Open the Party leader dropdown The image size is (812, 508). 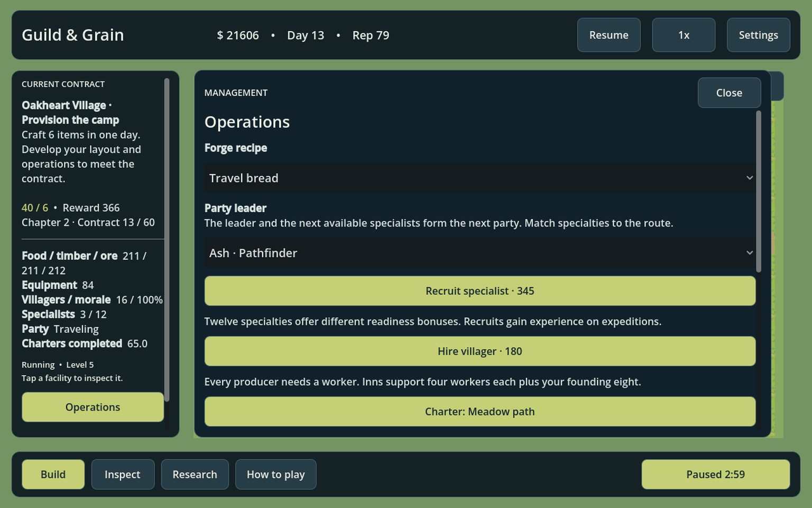pyautogui.click(x=480, y=253)
